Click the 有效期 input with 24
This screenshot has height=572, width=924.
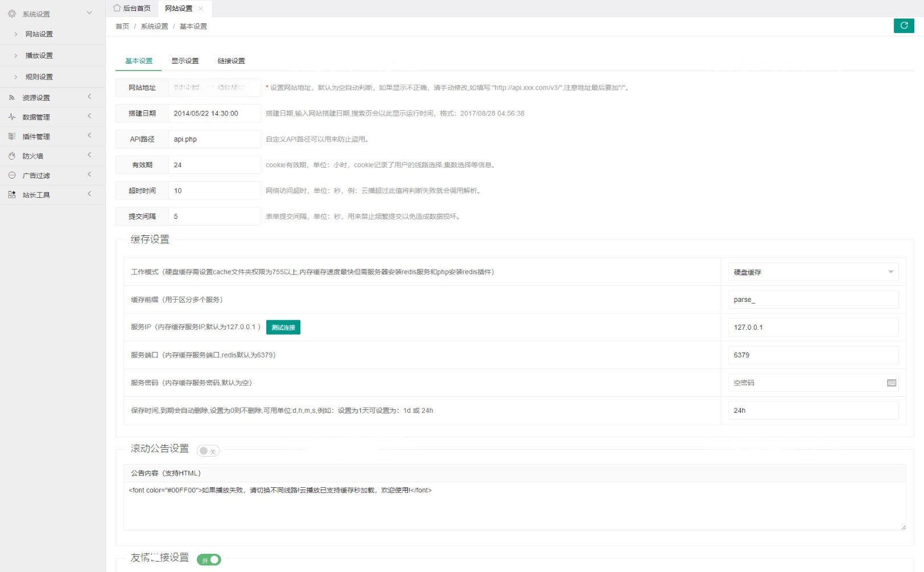pyautogui.click(x=214, y=165)
